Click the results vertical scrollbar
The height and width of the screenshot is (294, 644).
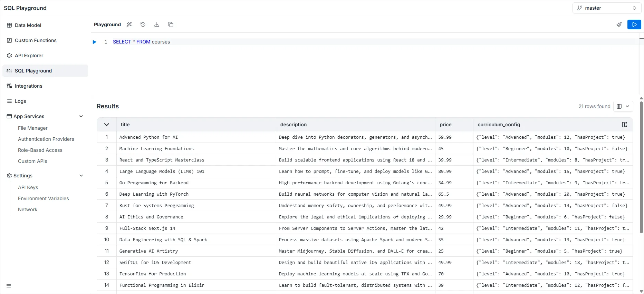pyautogui.click(x=641, y=166)
